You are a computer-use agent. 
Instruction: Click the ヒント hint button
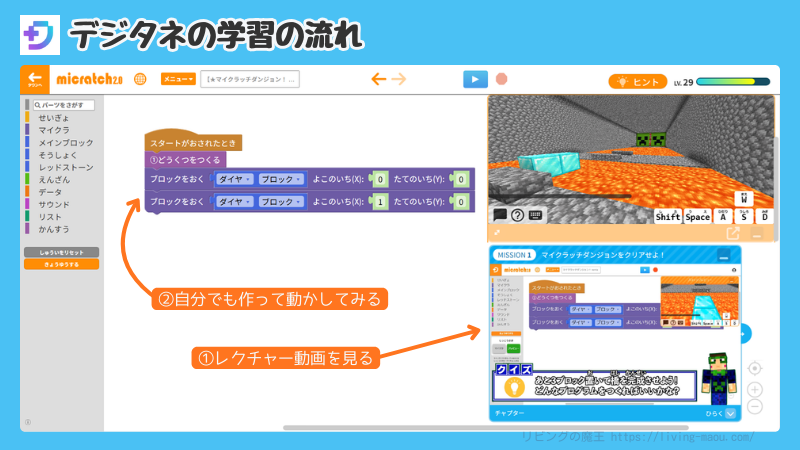tap(637, 82)
